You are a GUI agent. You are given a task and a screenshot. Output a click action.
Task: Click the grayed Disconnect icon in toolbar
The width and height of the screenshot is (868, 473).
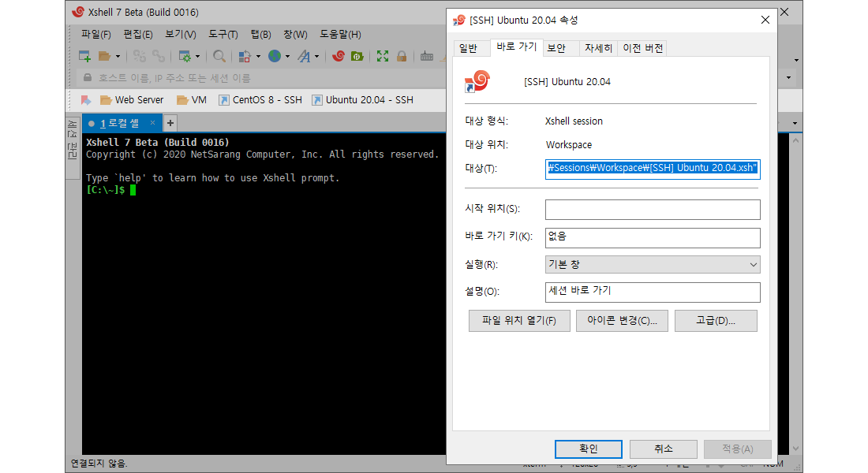click(x=139, y=56)
